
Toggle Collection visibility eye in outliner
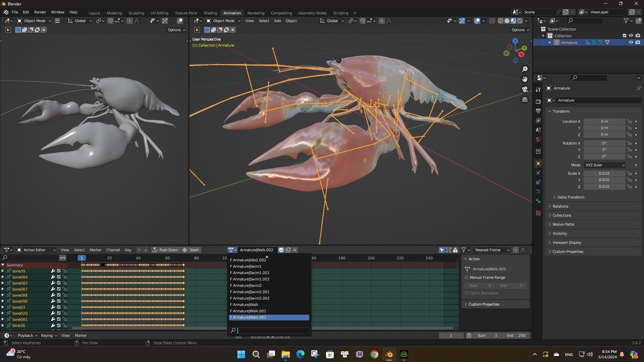pyautogui.click(x=631, y=36)
